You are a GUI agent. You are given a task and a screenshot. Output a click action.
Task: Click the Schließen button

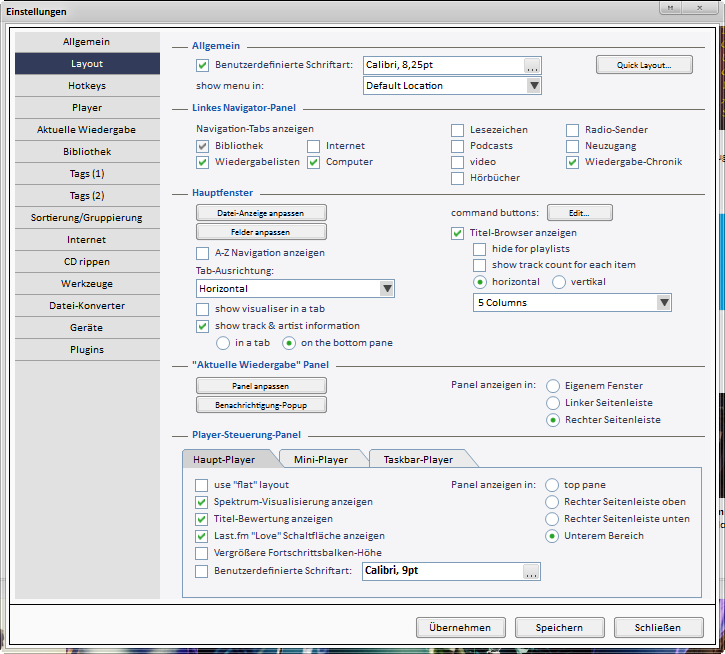pyautogui.click(x=658, y=628)
